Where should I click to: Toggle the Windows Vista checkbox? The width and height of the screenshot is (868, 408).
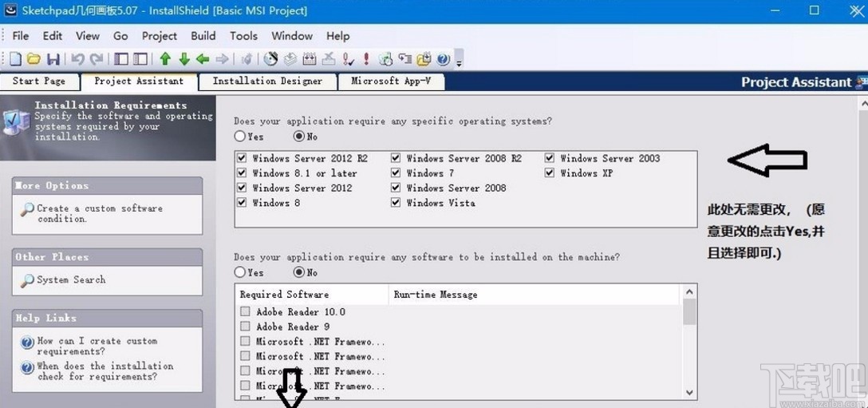pos(395,203)
